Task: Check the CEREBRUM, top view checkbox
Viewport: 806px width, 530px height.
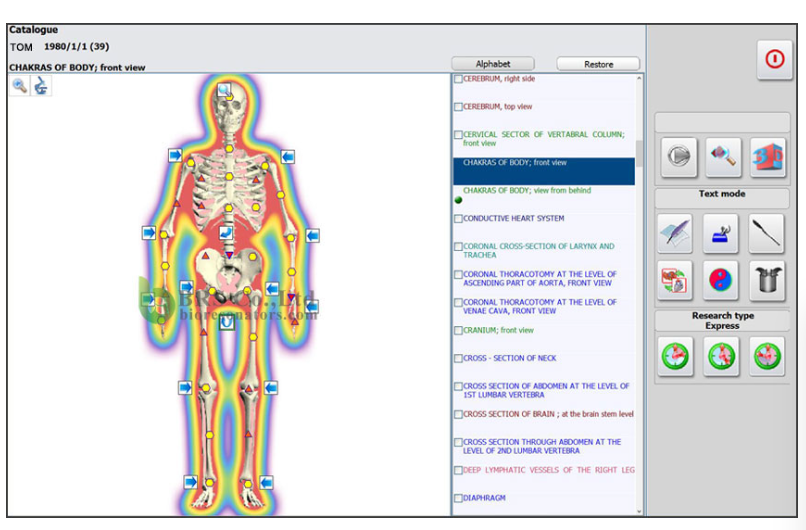Action: pyautogui.click(x=458, y=107)
